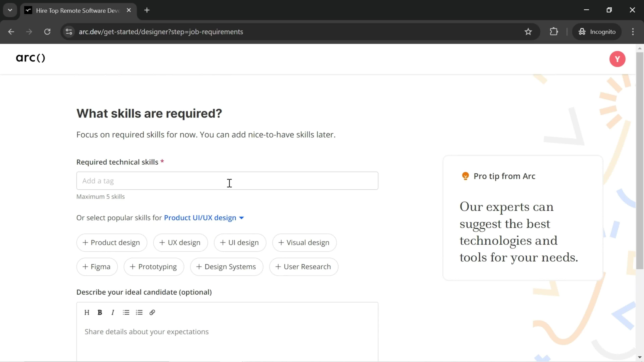Click the ordered list icon
The width and height of the screenshot is (644, 362).
139,313
